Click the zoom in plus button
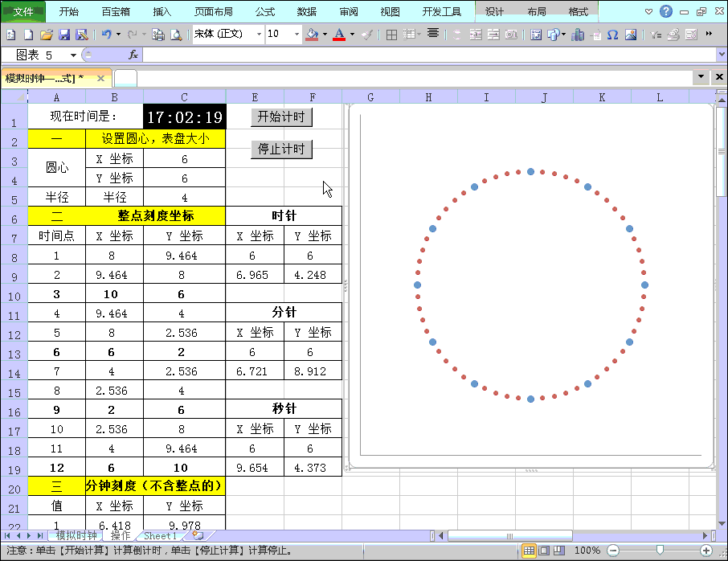Image resolution: width=728 pixels, height=561 pixels. (706, 551)
